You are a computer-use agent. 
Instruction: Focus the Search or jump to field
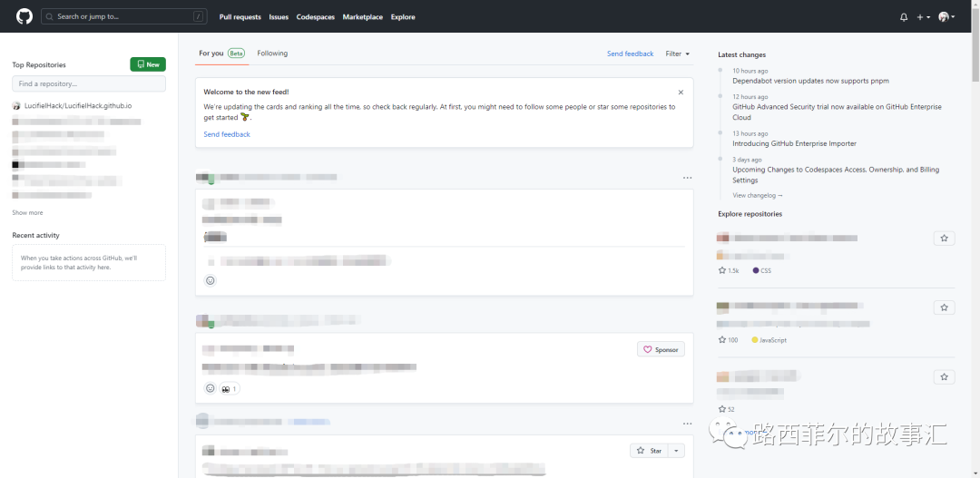(x=124, y=17)
